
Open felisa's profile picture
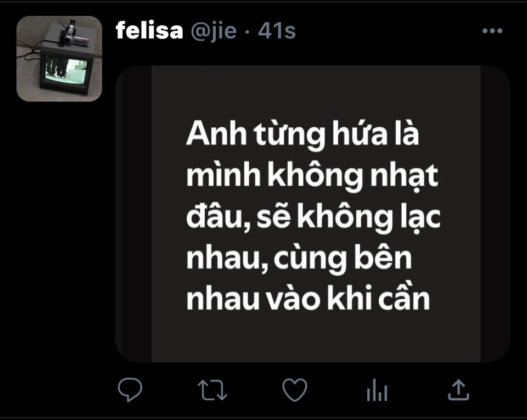click(59, 58)
